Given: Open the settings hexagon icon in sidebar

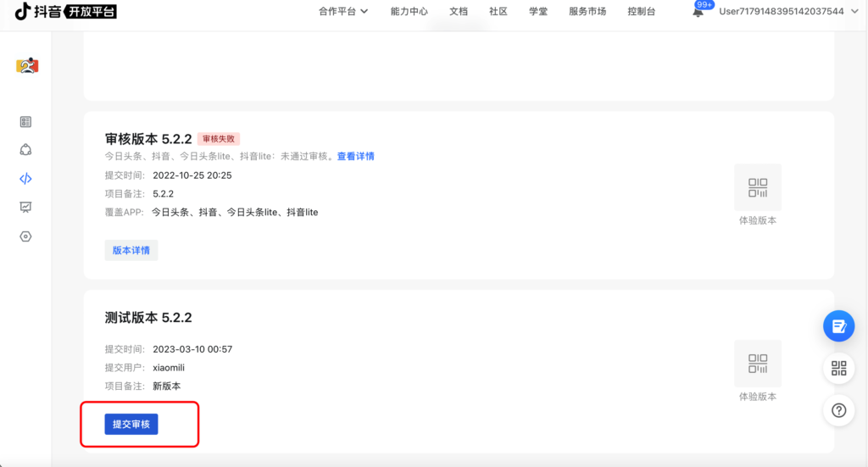Looking at the screenshot, I should coord(25,236).
